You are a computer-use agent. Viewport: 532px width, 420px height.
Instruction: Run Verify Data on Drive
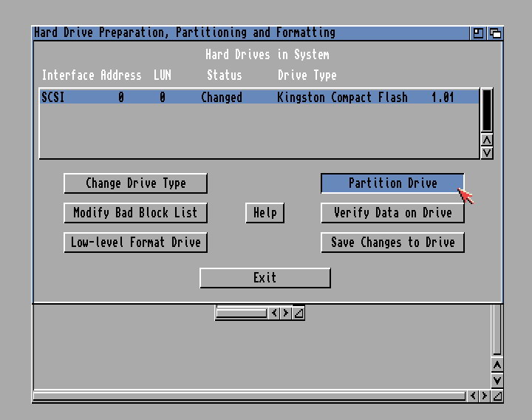pyautogui.click(x=392, y=213)
